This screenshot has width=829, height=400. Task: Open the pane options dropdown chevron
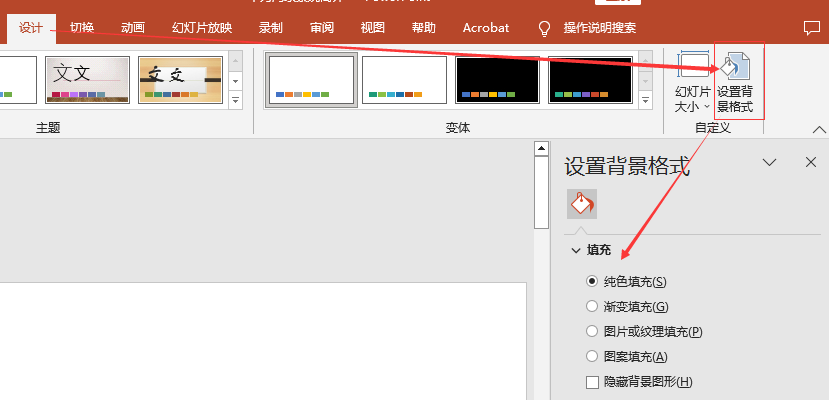pos(769,162)
